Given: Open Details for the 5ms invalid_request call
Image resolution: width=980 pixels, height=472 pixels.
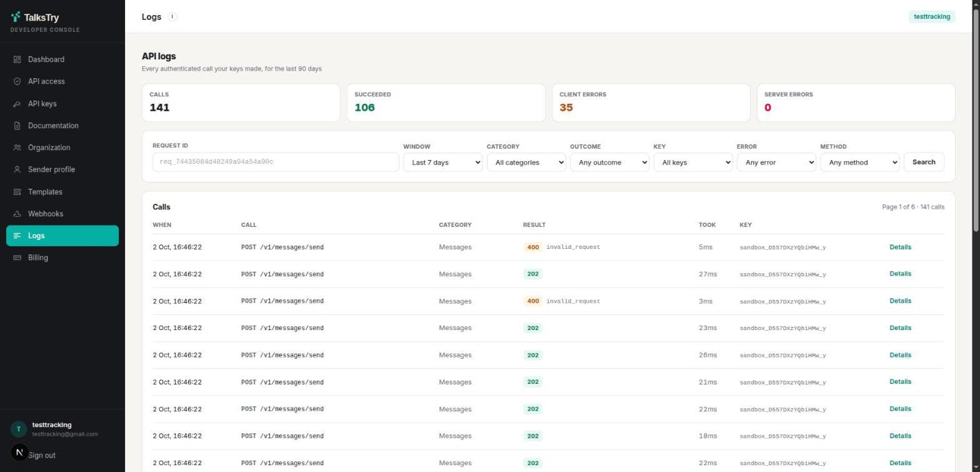Looking at the screenshot, I should pos(900,247).
